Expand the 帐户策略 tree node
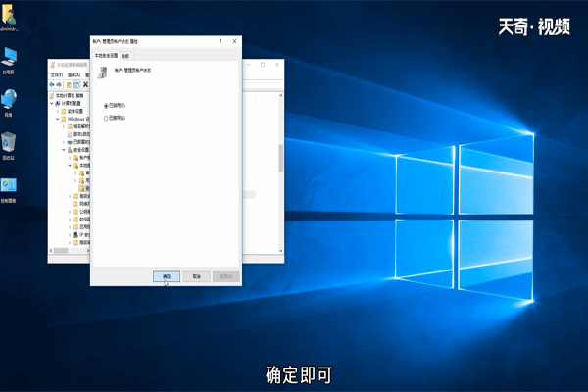 70,158
